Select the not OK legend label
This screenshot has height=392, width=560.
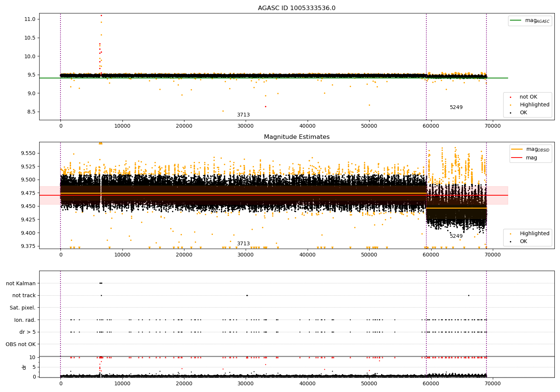(x=528, y=97)
